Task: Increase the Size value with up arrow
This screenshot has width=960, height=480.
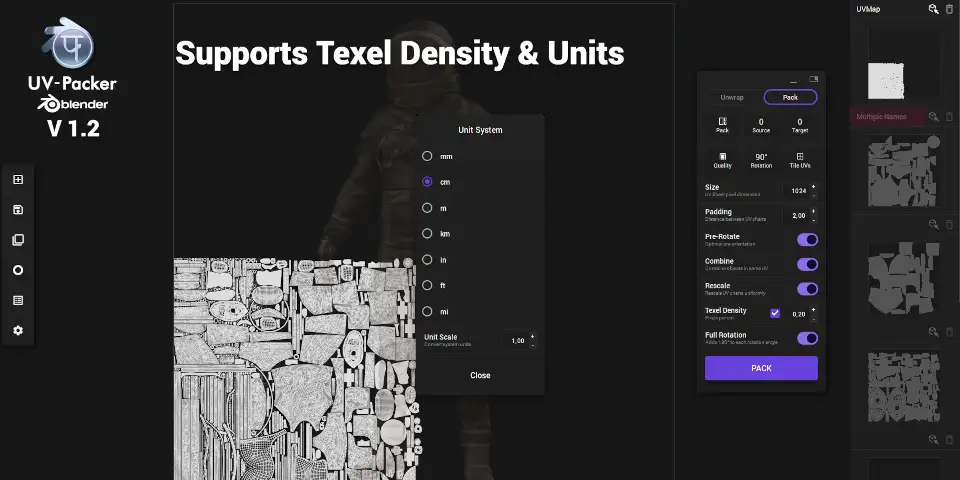Action: [813, 186]
